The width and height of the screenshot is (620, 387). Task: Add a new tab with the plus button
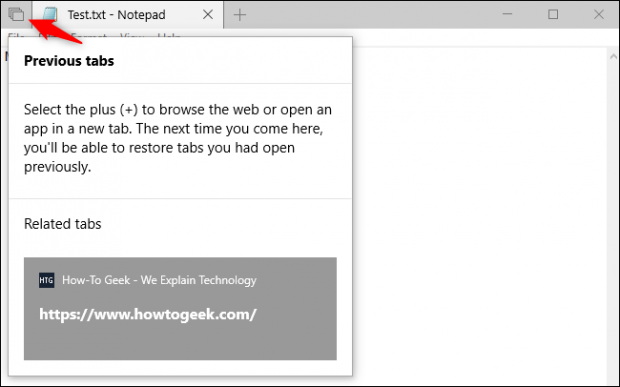coord(240,15)
